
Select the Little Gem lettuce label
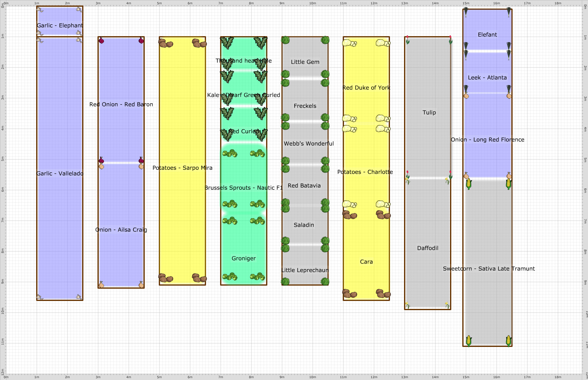(305, 62)
